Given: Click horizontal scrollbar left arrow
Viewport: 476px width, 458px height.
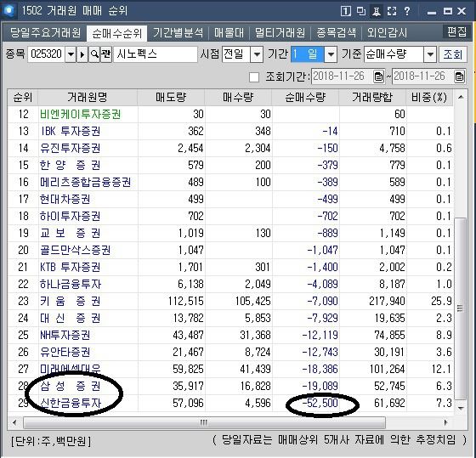Looking at the screenshot, I should pos(14,422).
